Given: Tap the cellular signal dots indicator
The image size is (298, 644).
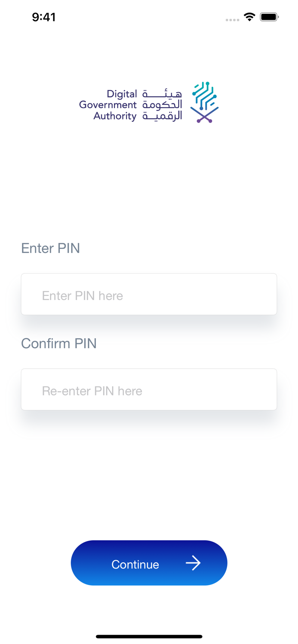Looking at the screenshot, I should [232, 20].
